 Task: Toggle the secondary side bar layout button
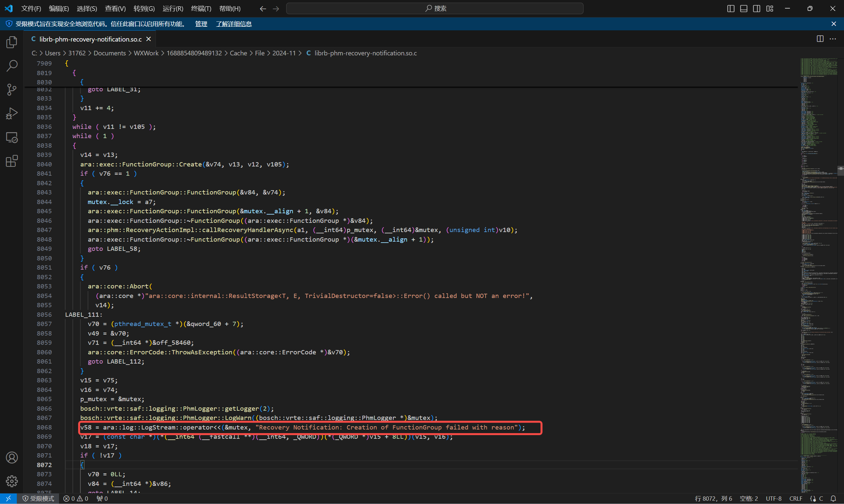(x=756, y=9)
